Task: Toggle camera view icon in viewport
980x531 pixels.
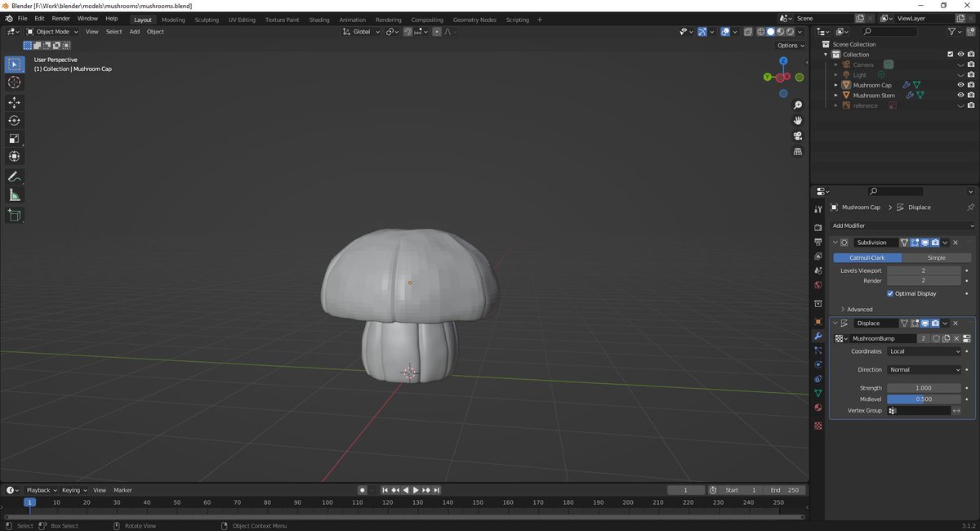Action: point(798,136)
